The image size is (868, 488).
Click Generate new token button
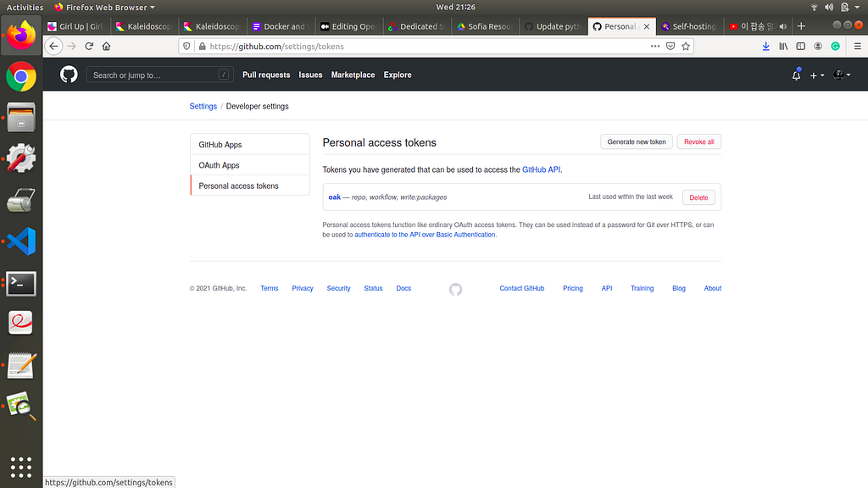click(637, 141)
